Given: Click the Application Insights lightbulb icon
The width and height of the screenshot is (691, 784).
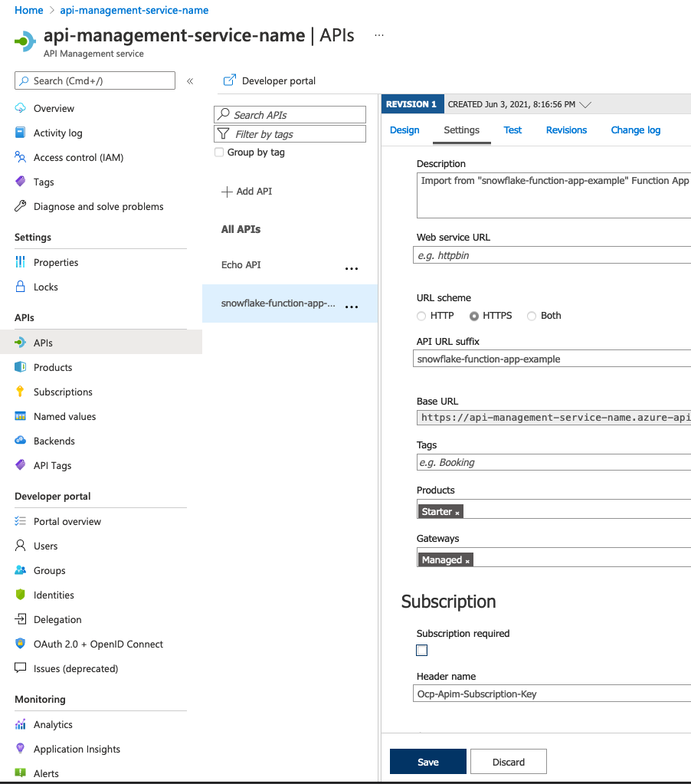Looking at the screenshot, I should pyautogui.click(x=21, y=749).
